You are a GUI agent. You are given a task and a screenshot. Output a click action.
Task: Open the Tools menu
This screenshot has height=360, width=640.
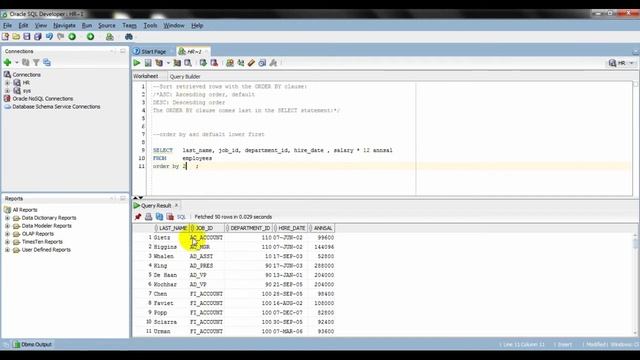[x=150, y=25]
